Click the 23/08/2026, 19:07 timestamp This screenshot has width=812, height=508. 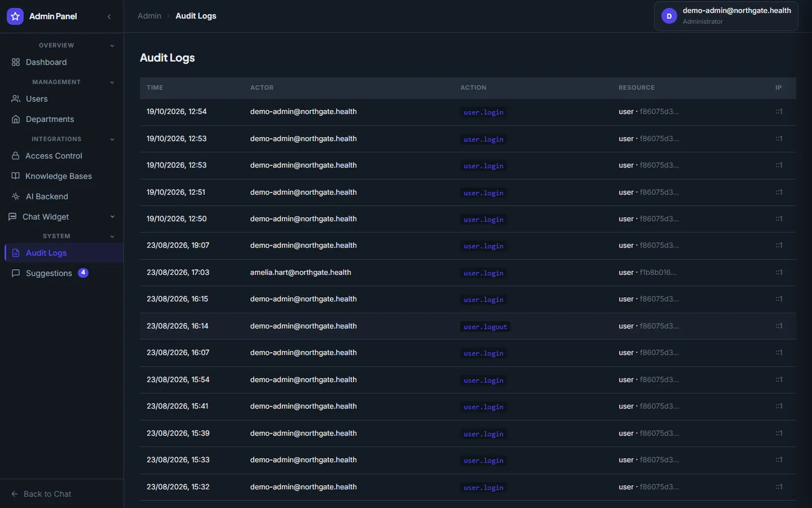click(178, 245)
